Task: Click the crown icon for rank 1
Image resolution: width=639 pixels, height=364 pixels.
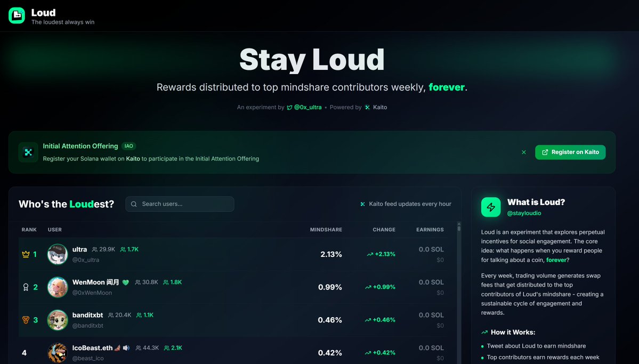Action: (26, 254)
